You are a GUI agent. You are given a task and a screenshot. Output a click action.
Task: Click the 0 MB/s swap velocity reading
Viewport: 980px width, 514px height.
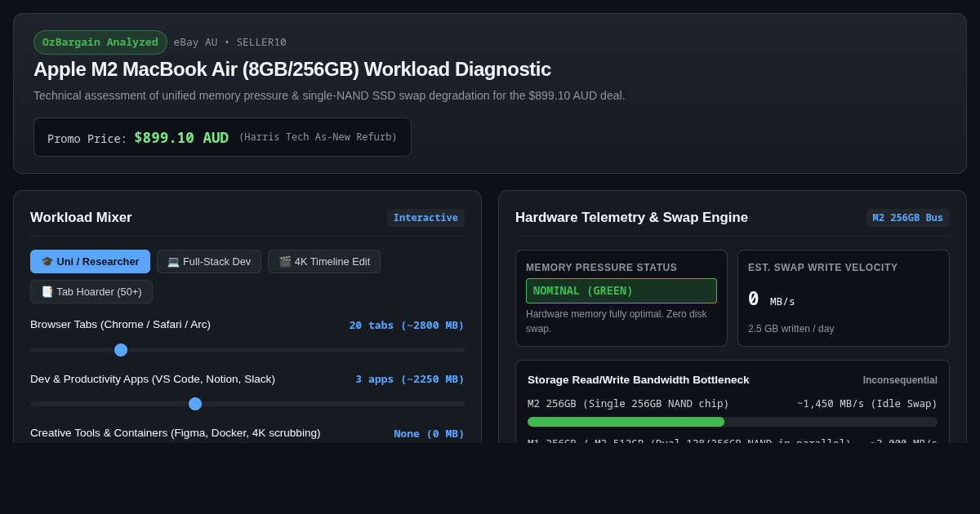pos(771,299)
